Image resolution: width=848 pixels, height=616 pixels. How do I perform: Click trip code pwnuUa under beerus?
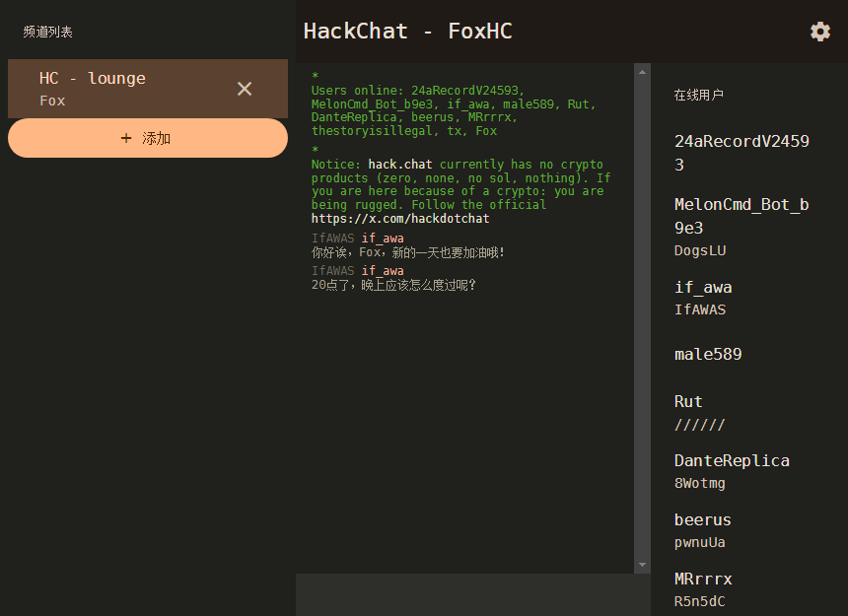700,542
